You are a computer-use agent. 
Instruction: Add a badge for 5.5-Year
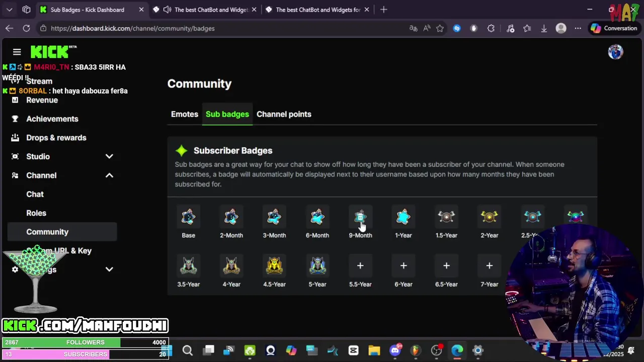point(360,266)
